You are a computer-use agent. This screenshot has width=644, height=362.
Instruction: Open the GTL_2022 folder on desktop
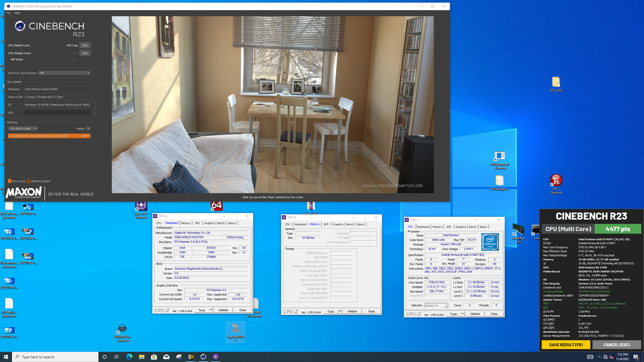[556, 84]
